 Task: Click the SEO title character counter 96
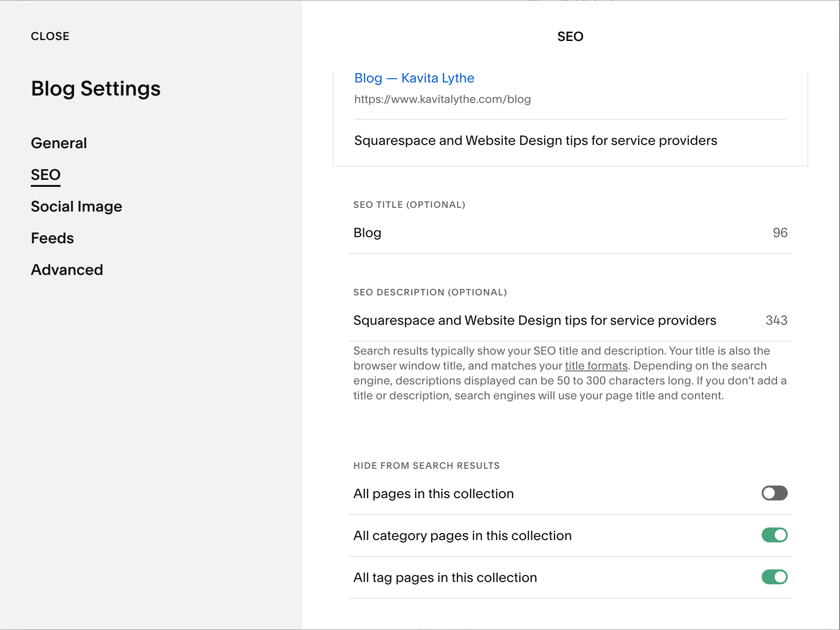point(780,233)
